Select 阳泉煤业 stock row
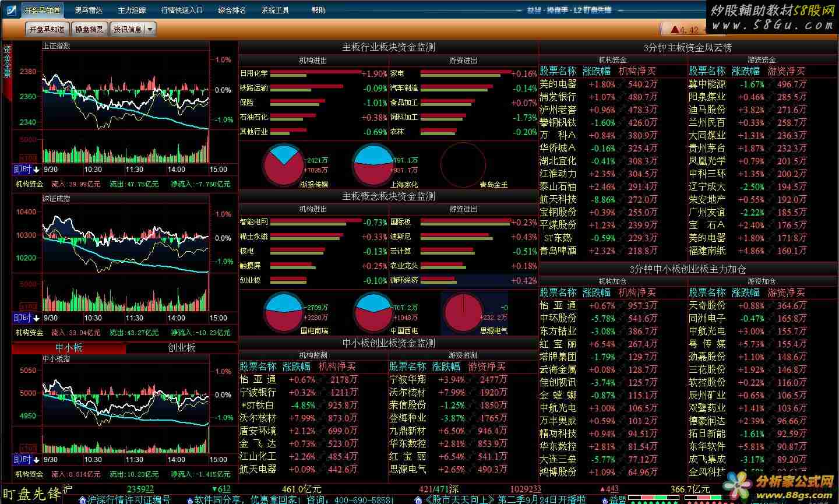839x504 pixels. pyautogui.click(x=762, y=97)
